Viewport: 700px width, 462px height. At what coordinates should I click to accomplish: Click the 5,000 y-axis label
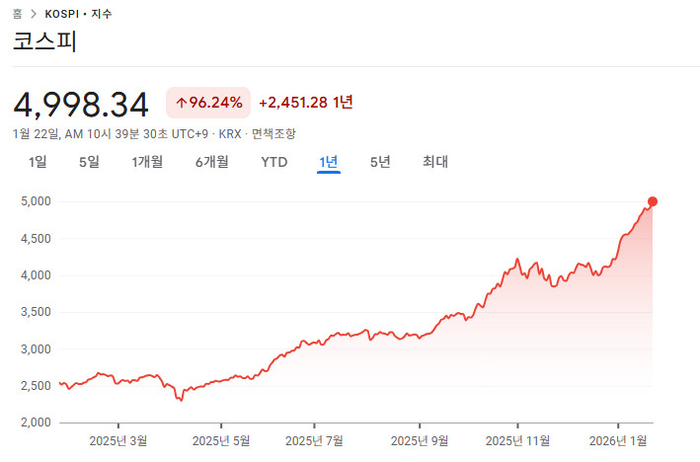point(35,202)
